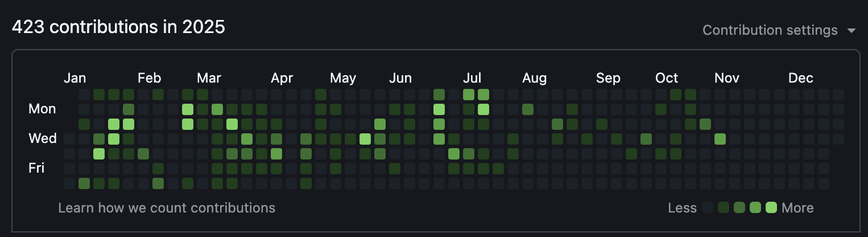
Task: Click the bright Tuesday March 18 cell
Action: (232, 124)
